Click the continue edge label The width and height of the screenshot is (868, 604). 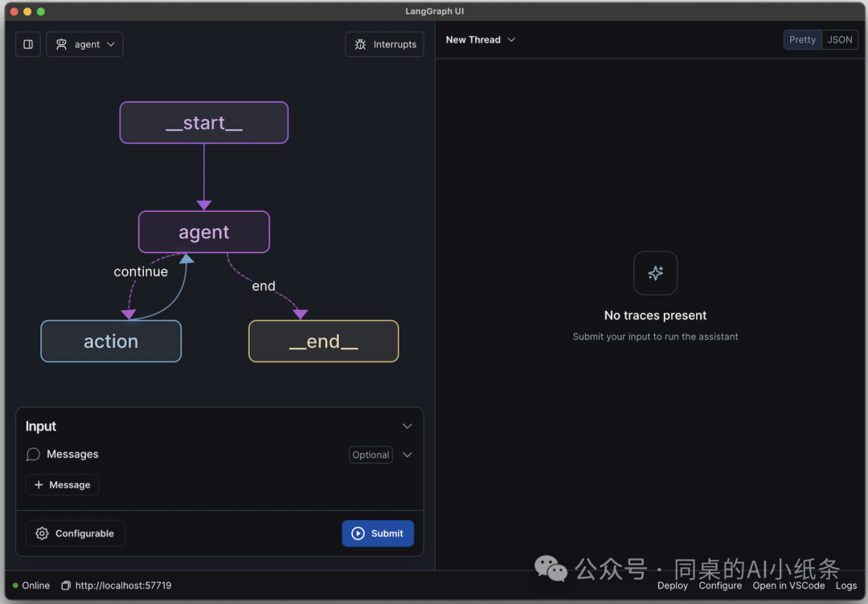141,271
